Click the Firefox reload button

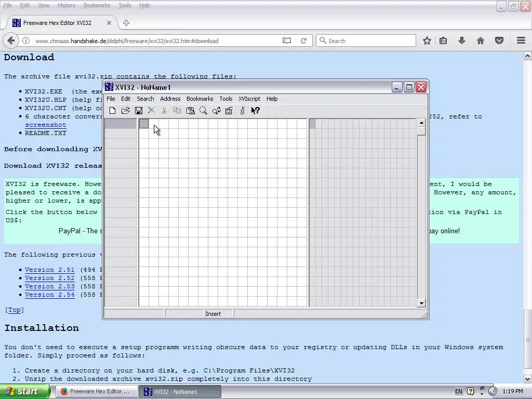303,41
